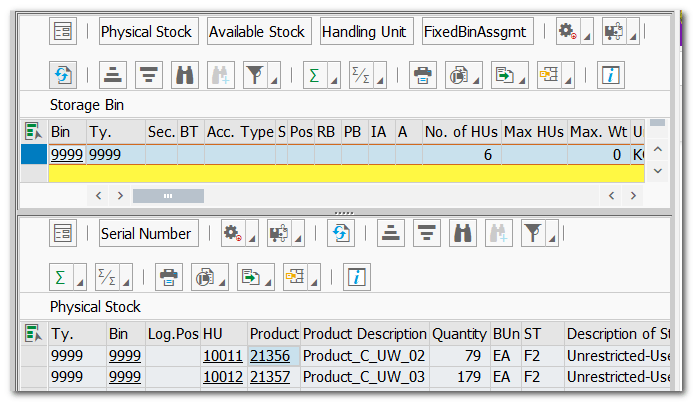
Task: Open the filter dropdown in Serial Number toolbar
Action: click(x=539, y=234)
